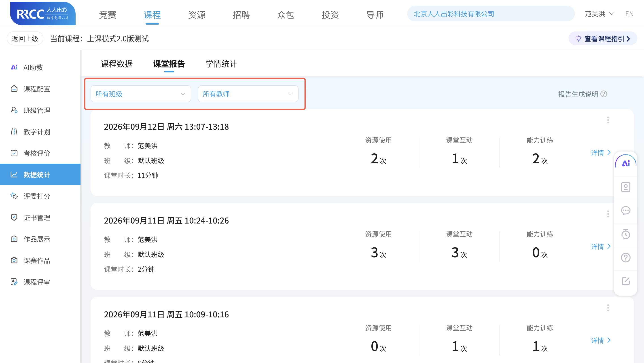Viewport: 644px width, 363px height.
Task: Open 竞赛 in top navigation
Action: pos(108,15)
